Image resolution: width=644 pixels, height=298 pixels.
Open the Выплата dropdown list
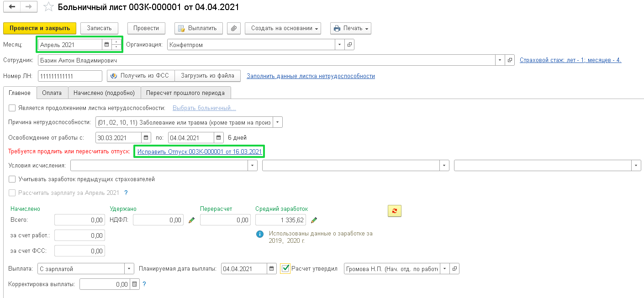pos(129,269)
